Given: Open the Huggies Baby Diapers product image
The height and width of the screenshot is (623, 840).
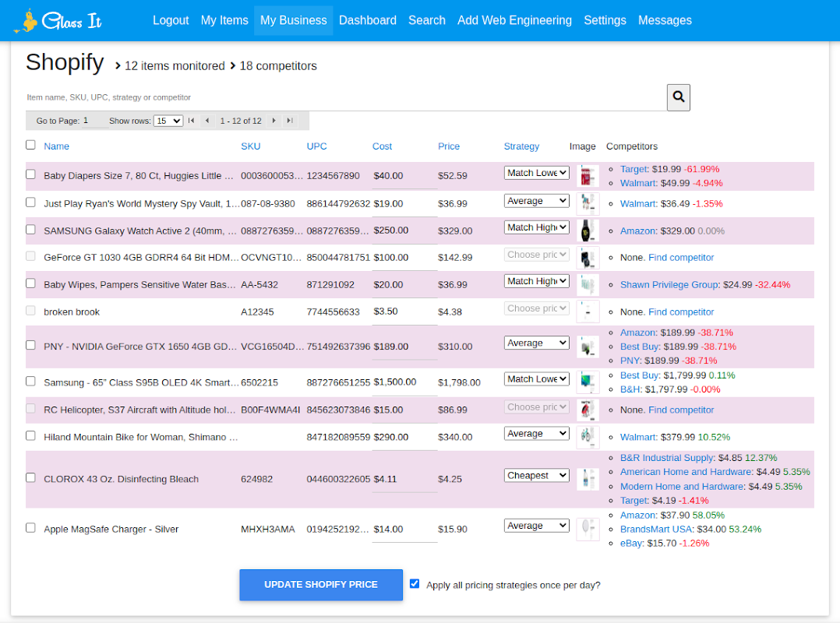Looking at the screenshot, I should tap(588, 175).
